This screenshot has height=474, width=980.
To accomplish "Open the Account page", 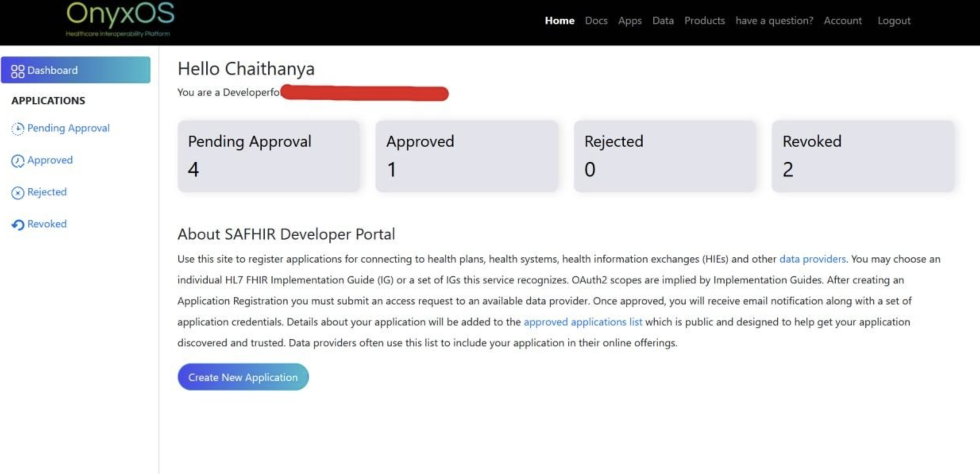I will [x=842, y=21].
